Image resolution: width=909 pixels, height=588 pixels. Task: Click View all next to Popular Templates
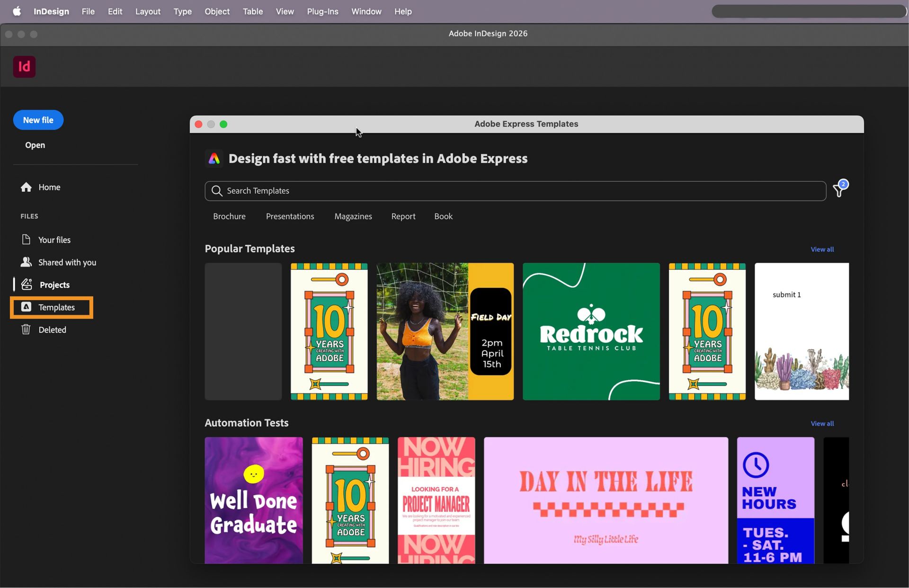[821, 249]
